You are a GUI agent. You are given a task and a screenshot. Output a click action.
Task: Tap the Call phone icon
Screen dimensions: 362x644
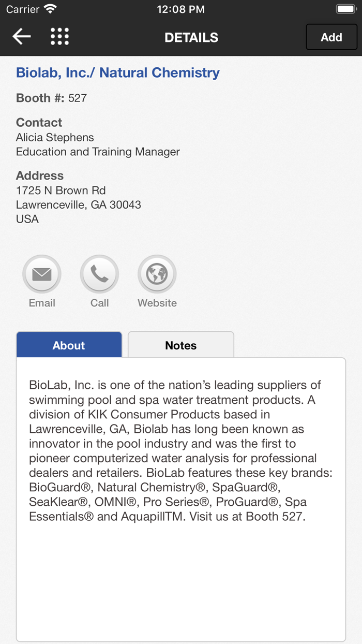click(99, 274)
